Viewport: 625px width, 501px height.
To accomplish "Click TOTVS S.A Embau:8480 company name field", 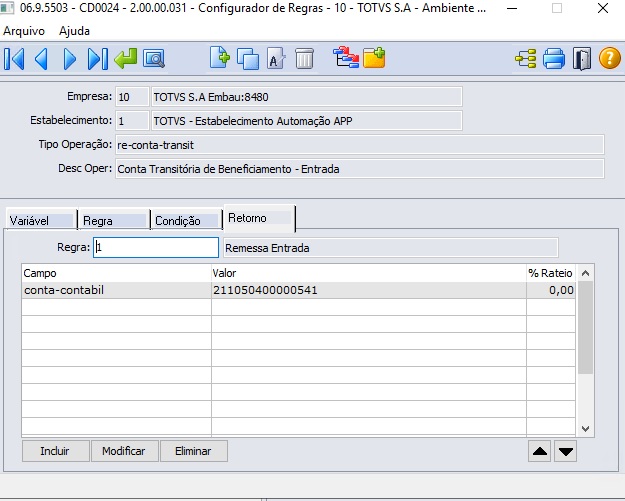I will (307, 97).
